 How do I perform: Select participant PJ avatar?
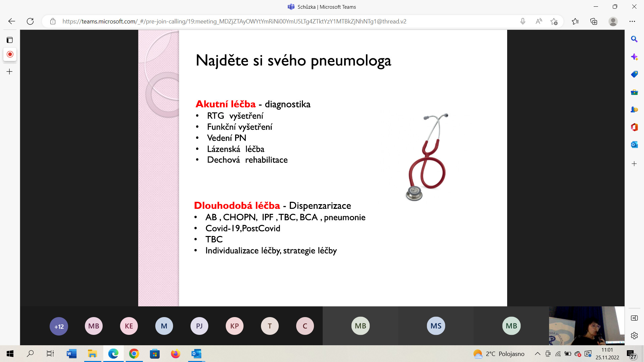pos(199,326)
